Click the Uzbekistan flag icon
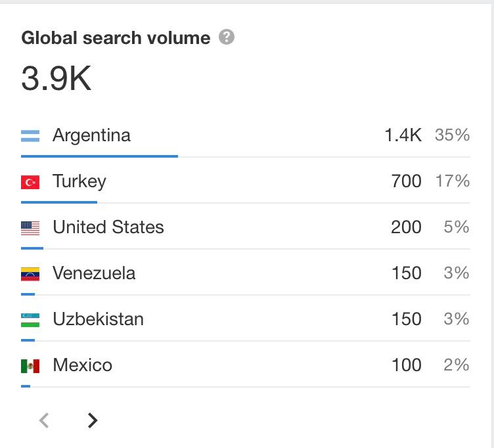494x448 pixels. tap(30, 320)
